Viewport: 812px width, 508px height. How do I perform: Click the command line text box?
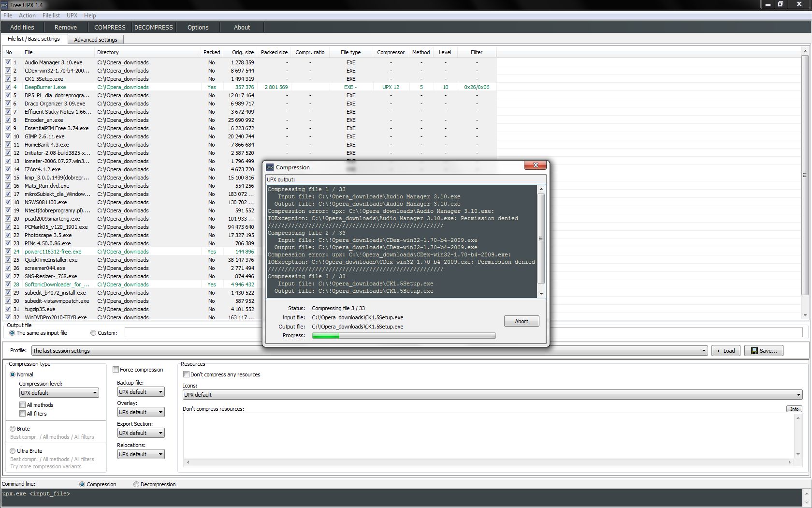click(x=402, y=498)
